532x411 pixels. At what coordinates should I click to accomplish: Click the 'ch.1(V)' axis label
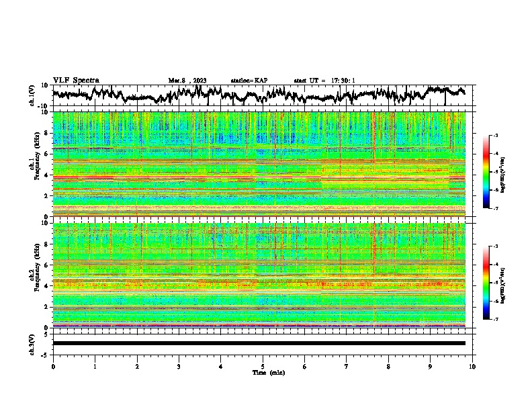pos(32,95)
